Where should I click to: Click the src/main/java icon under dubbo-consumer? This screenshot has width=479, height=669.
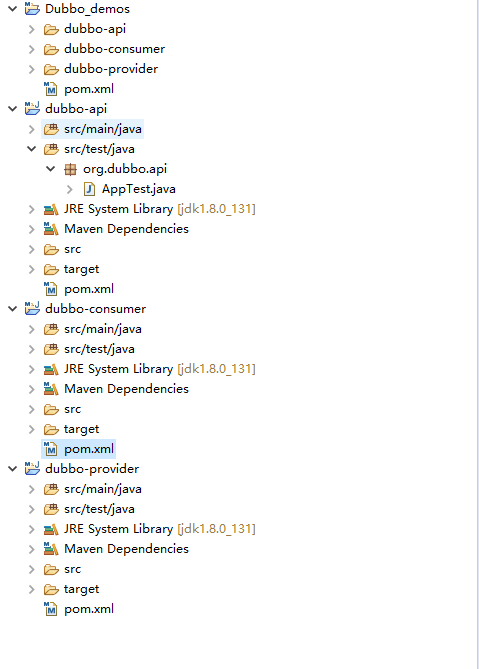click(x=51, y=329)
